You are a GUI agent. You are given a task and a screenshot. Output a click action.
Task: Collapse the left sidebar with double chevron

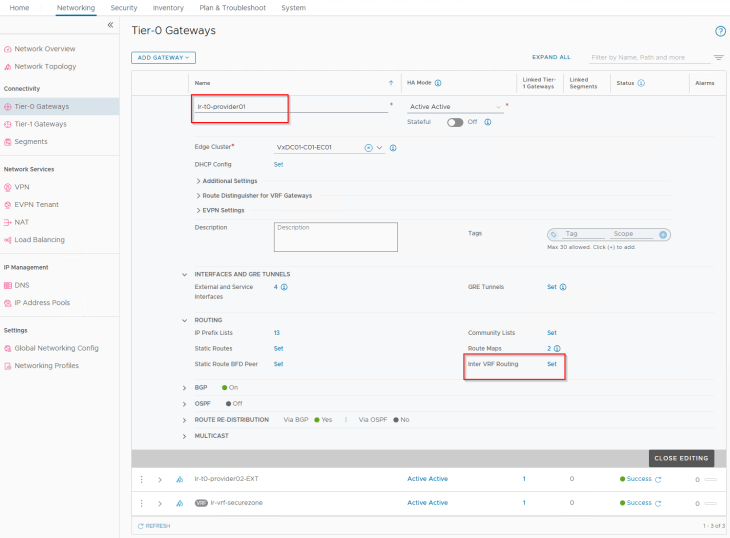(x=110, y=25)
